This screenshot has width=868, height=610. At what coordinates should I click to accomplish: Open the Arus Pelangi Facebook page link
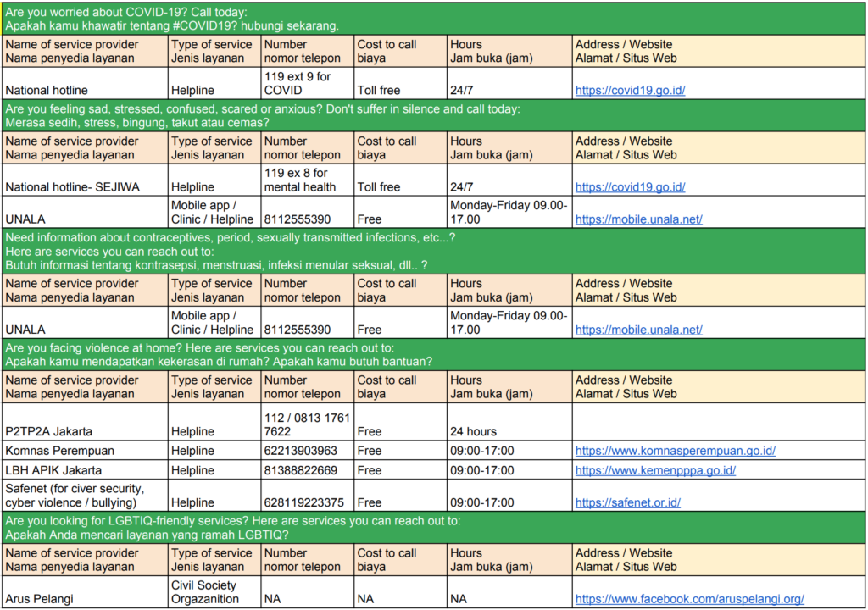click(690, 599)
